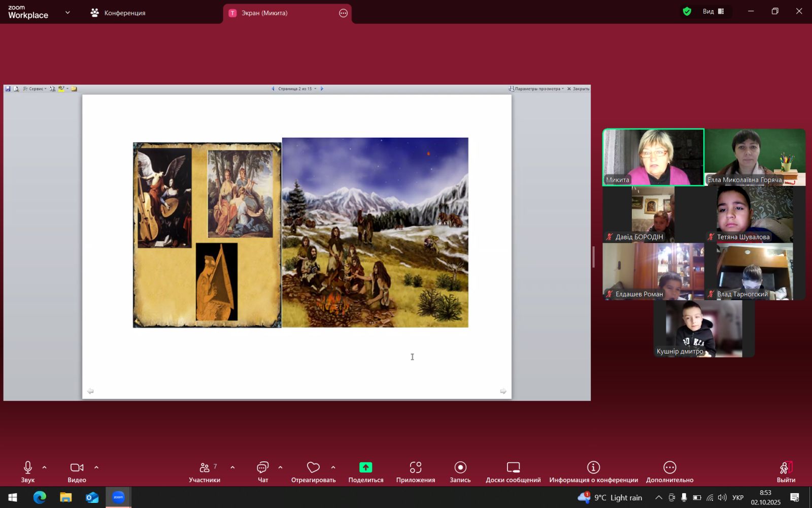Image resolution: width=812 pixels, height=508 pixels.
Task: Open the More (Дополнительно) options
Action: coord(669,471)
